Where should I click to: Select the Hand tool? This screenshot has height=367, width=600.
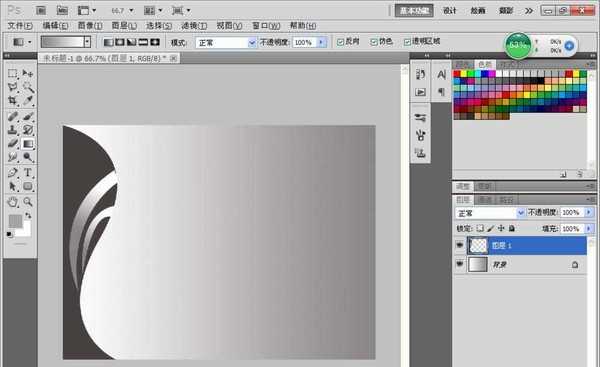point(13,202)
